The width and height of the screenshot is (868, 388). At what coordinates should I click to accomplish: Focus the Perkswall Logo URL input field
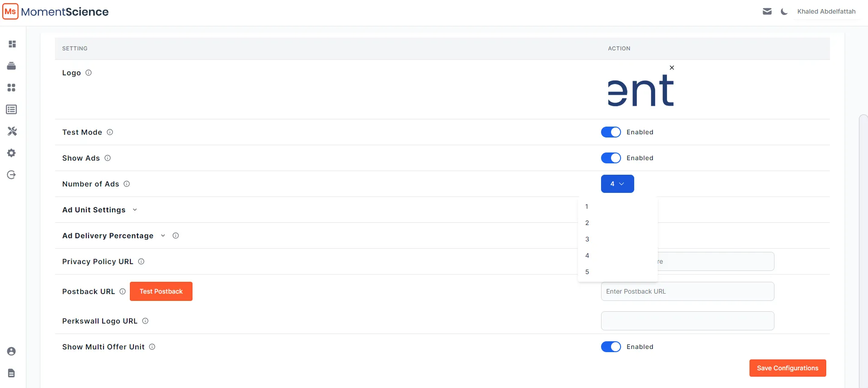tap(687, 321)
